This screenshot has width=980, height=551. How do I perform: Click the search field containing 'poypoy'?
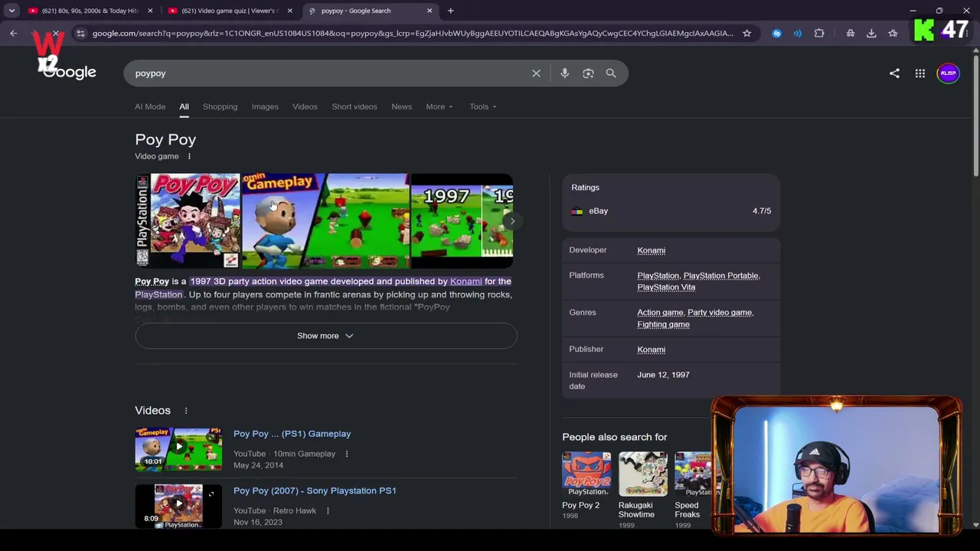(329, 73)
